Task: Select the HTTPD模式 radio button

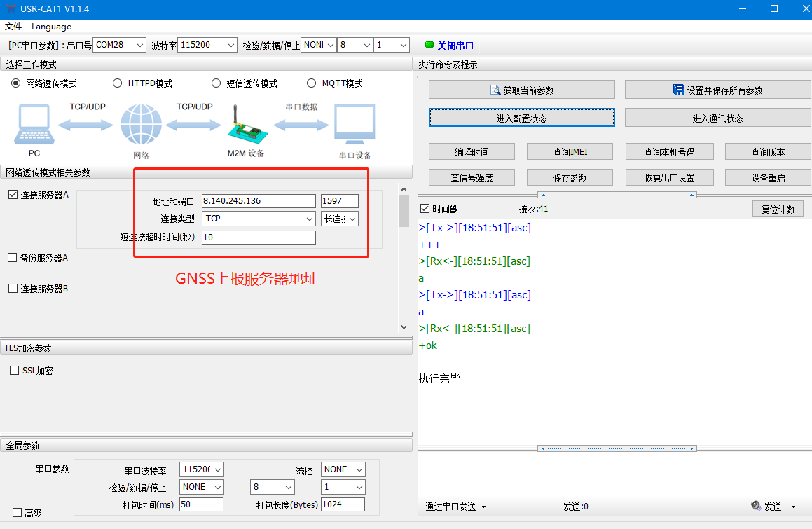Action: click(x=118, y=83)
